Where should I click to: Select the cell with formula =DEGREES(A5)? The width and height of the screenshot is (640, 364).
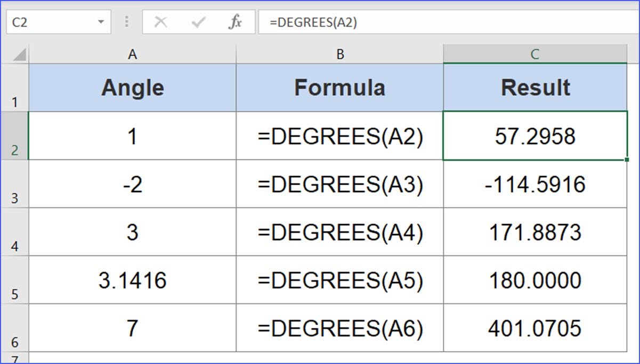pyautogui.click(x=339, y=280)
